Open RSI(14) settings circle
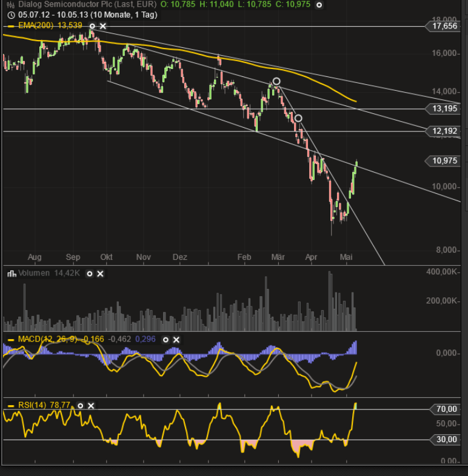 point(80,406)
